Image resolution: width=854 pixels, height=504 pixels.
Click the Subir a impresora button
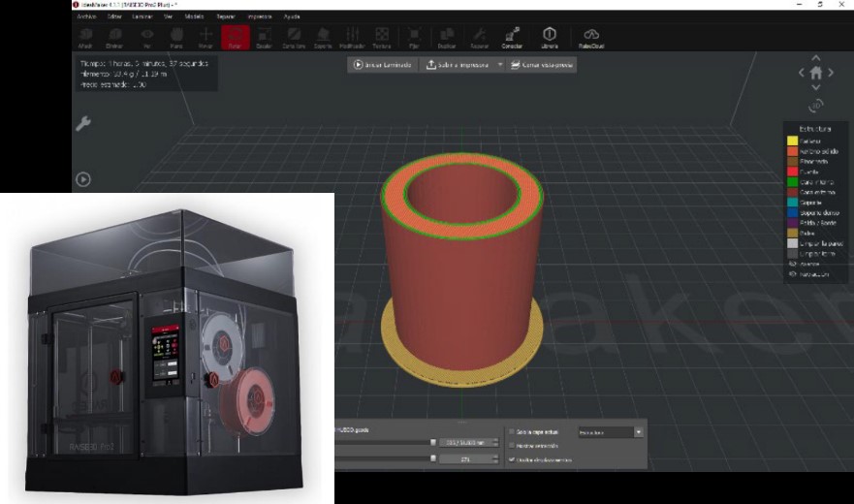457,65
